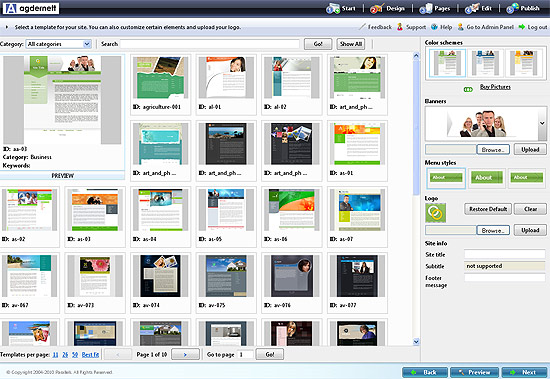Select template agriculture-001 thumbnail
550x379 pixels.
coord(161,78)
